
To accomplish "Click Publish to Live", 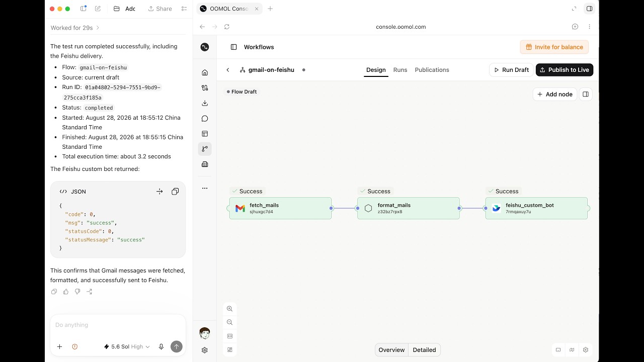I will click(565, 70).
